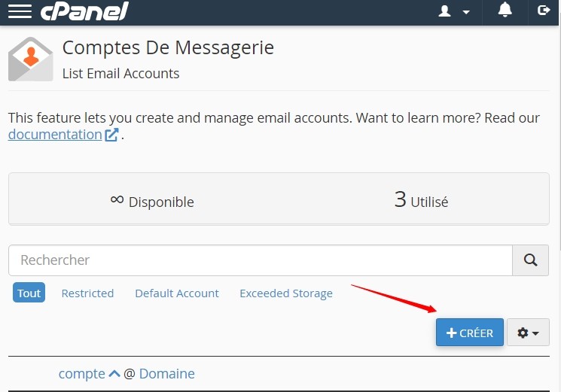Click the Disponible count text
Image resolution: width=561 pixels, height=392 pixels.
click(152, 201)
